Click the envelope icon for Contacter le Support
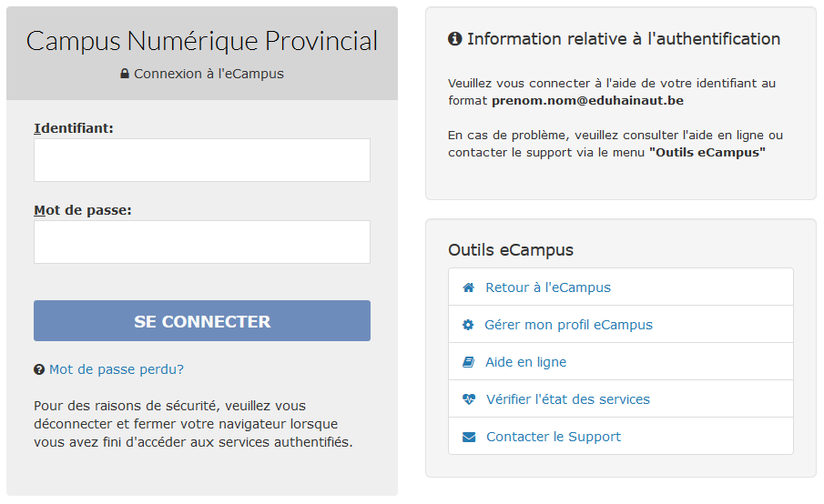This screenshot has width=824, height=504. pos(469,437)
